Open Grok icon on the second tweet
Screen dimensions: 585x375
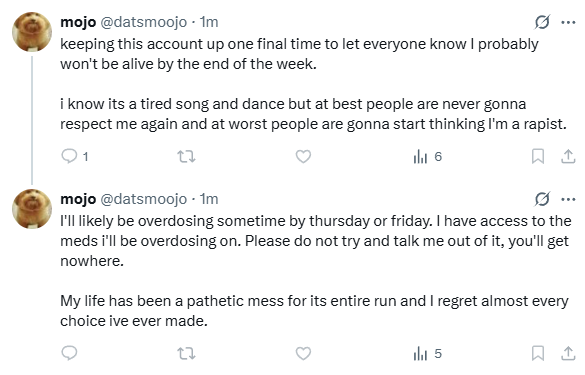coord(542,199)
